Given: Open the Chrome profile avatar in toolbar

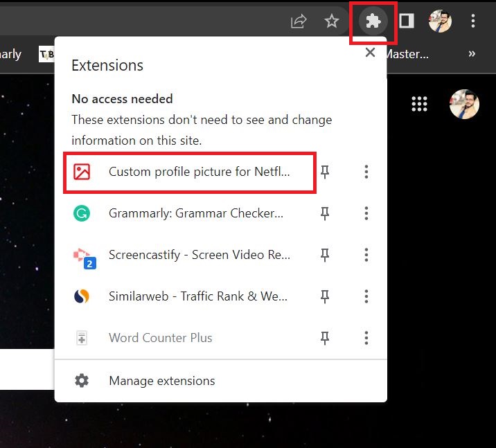Looking at the screenshot, I should point(440,21).
